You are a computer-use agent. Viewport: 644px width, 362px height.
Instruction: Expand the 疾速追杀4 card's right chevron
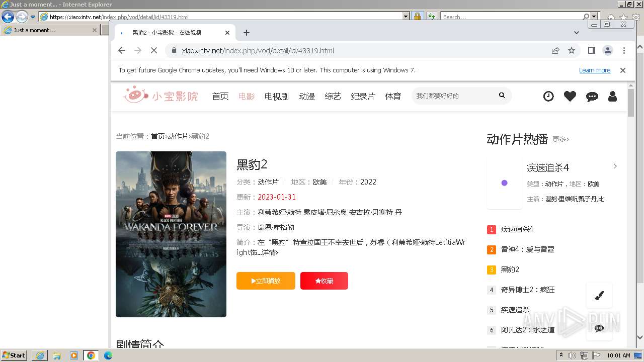tap(615, 166)
